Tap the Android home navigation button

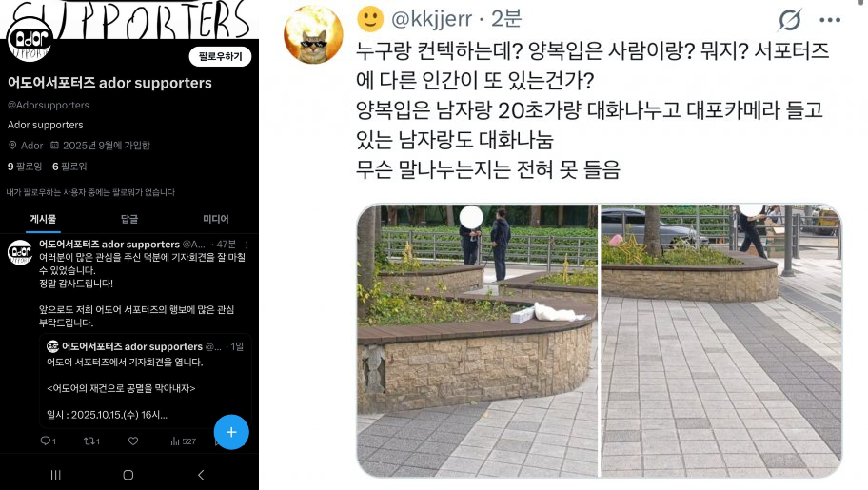click(128, 475)
